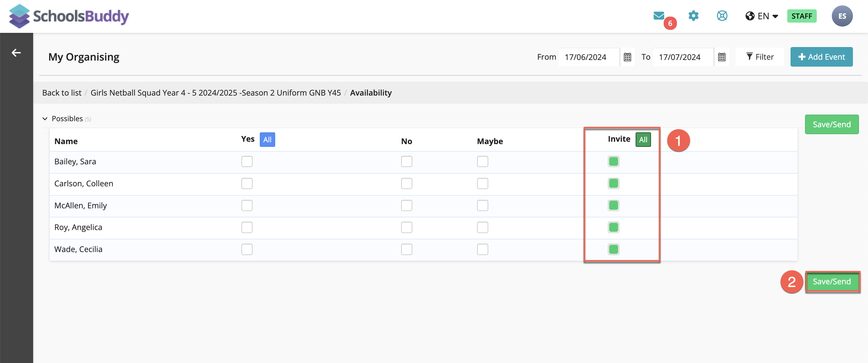868x363 pixels.
Task: Check No for McAllen, Emily
Action: pos(406,205)
